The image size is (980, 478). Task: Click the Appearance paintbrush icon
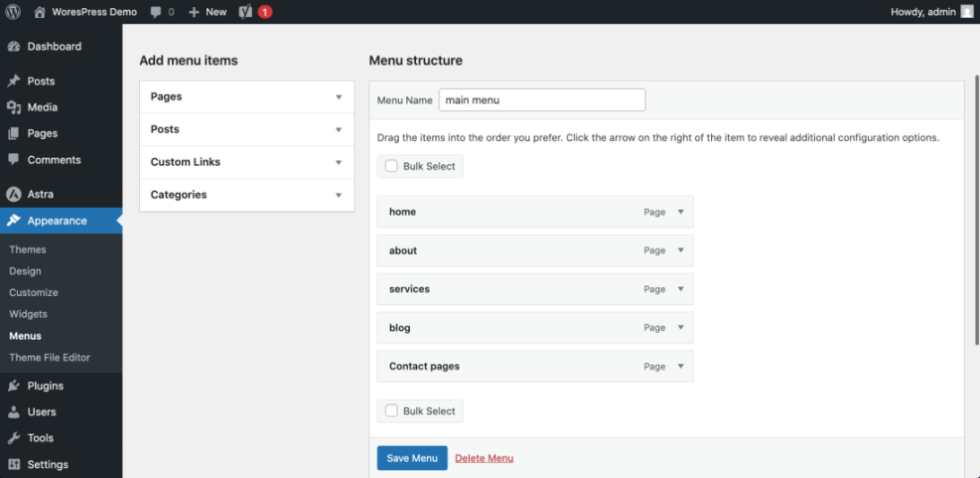point(14,221)
